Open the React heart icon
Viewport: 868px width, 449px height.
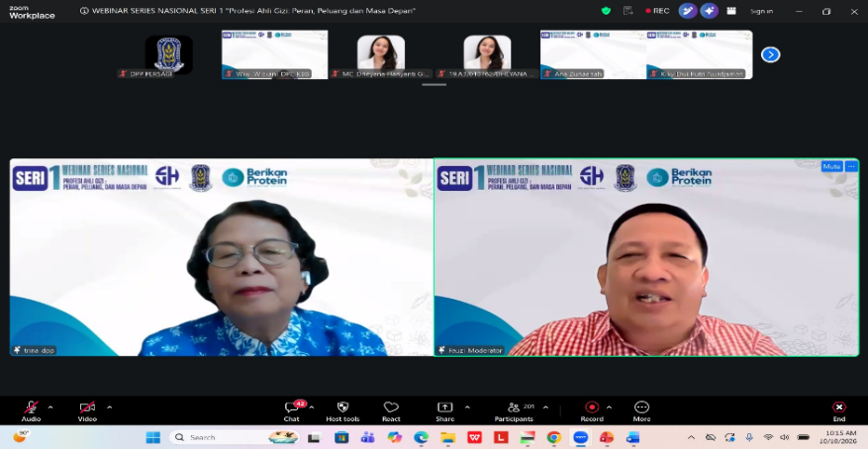click(x=391, y=412)
